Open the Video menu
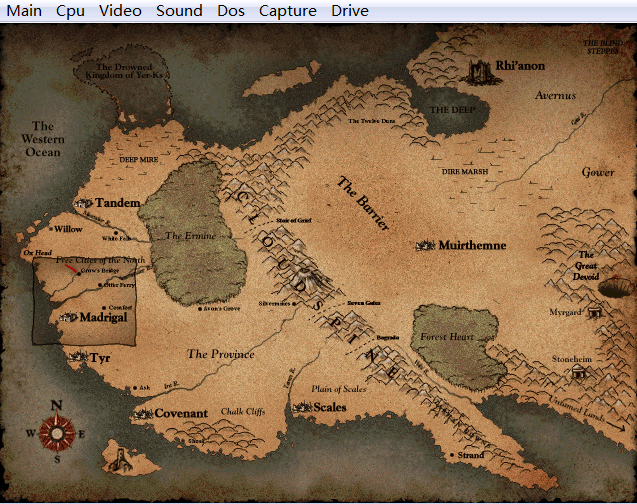637x504 pixels. (120, 11)
